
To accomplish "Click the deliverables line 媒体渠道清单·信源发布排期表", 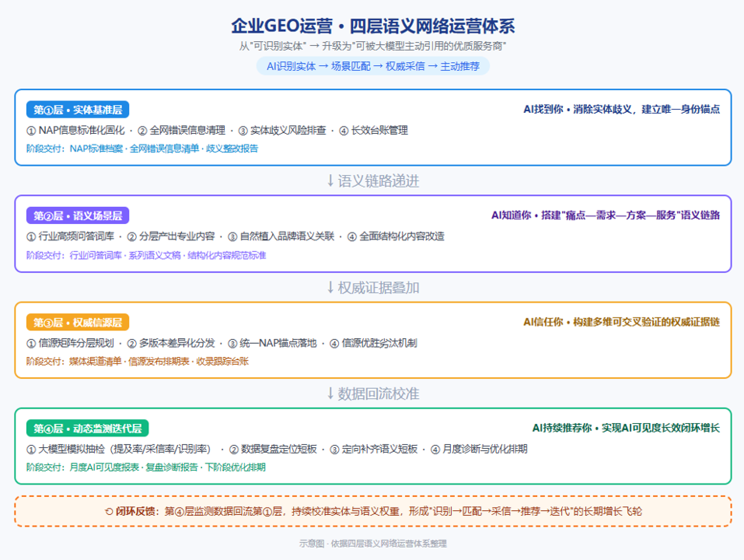I will (x=138, y=361).
